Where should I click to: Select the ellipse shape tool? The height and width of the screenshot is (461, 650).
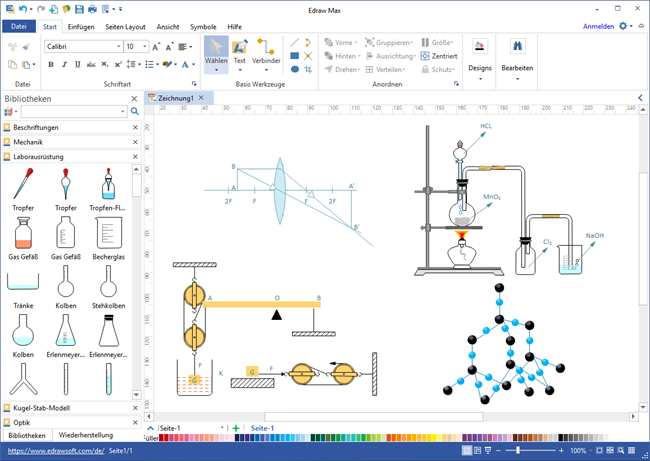(x=294, y=69)
